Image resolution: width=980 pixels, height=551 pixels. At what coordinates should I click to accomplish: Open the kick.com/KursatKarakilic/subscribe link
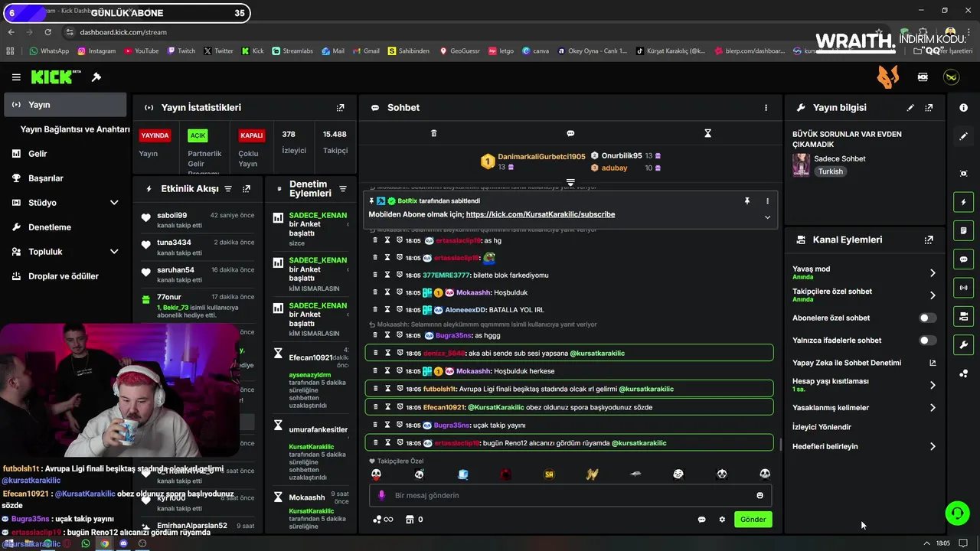541,214
